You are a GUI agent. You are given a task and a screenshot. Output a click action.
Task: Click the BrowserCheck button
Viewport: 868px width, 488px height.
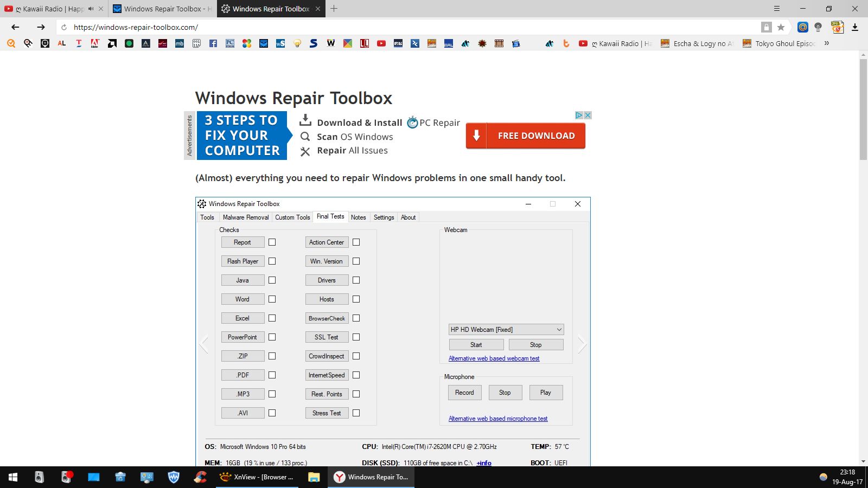pyautogui.click(x=327, y=318)
